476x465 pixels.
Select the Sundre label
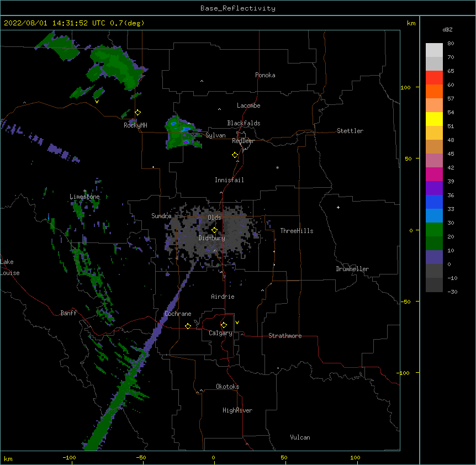(x=161, y=216)
